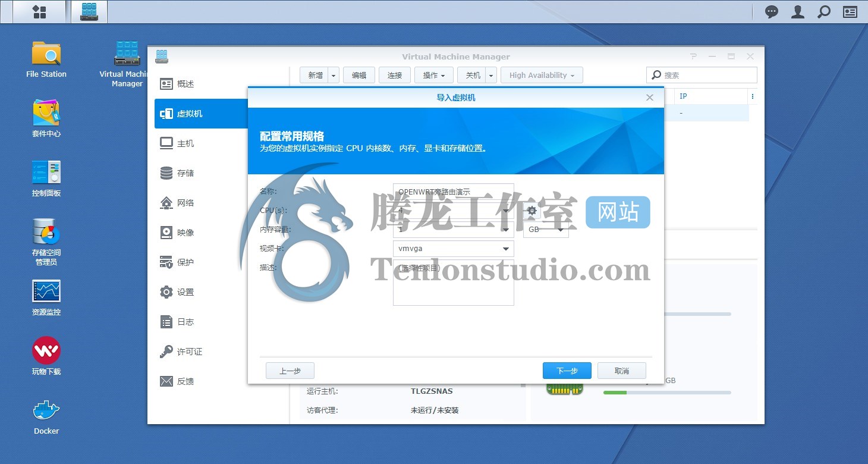This screenshot has width=868, height=464.
Task: Click the 连接 connect button
Action: click(x=395, y=75)
